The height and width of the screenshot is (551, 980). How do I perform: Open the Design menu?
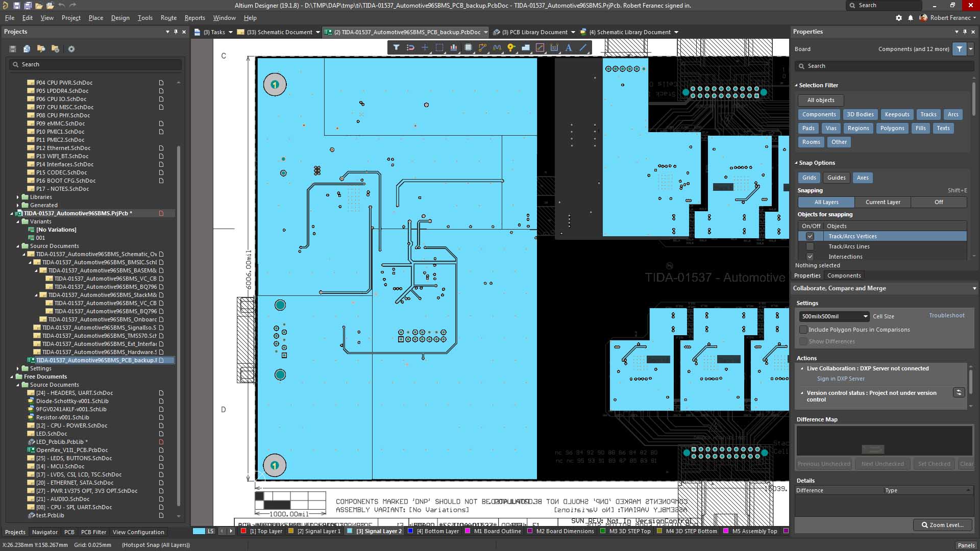click(120, 18)
